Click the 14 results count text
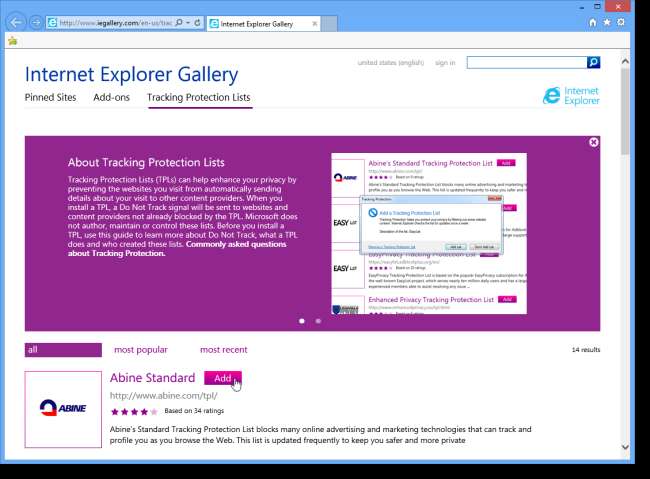The image size is (650, 479). click(x=586, y=350)
